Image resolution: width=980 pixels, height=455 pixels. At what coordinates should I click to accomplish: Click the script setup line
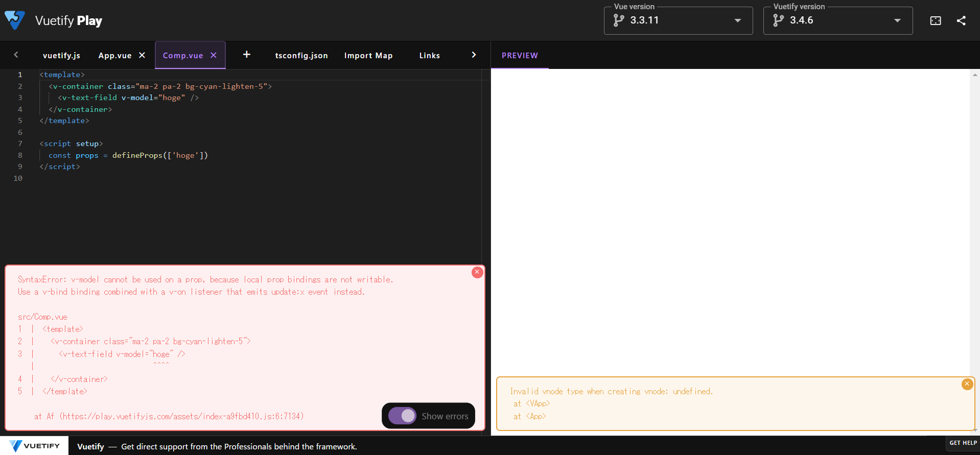[72, 143]
